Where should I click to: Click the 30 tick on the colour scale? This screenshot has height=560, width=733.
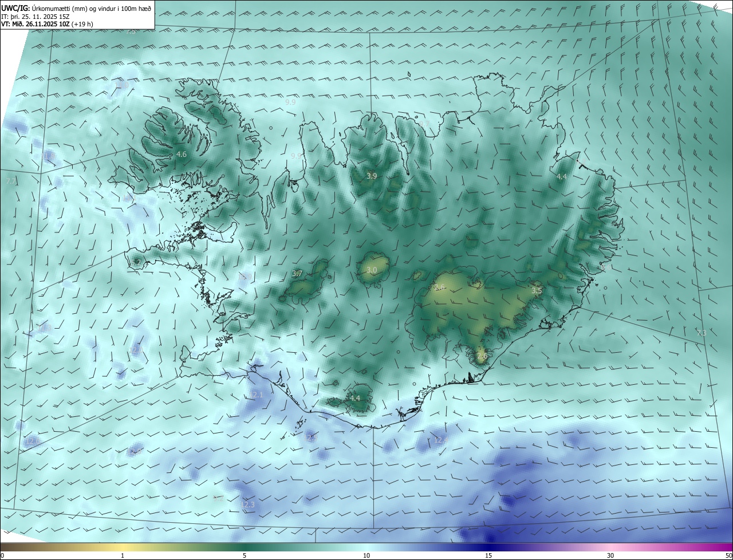point(610,555)
